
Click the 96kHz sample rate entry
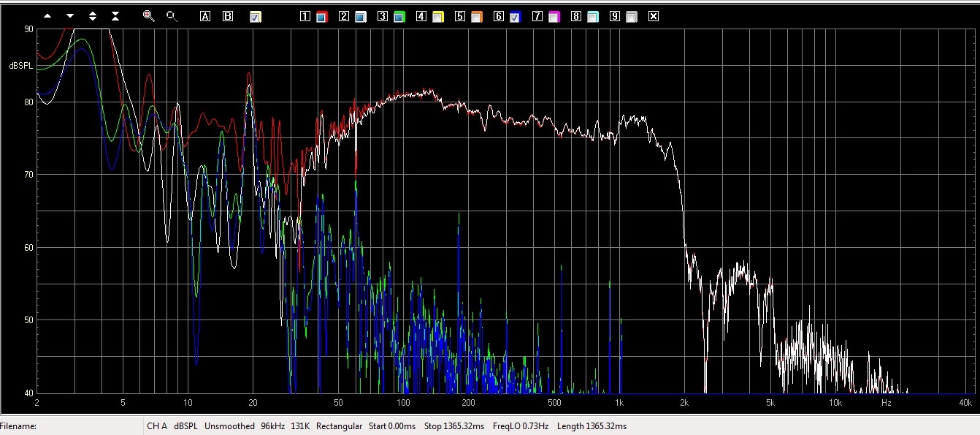pyautogui.click(x=272, y=426)
